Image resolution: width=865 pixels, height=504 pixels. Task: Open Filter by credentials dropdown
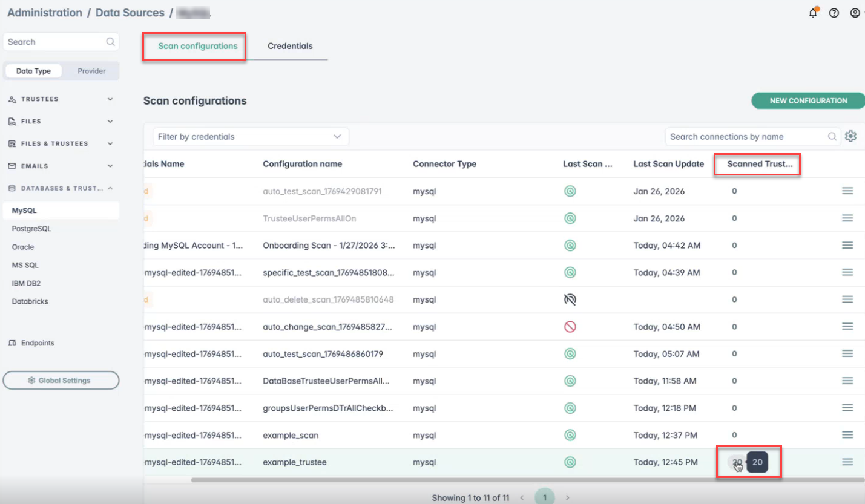click(250, 137)
